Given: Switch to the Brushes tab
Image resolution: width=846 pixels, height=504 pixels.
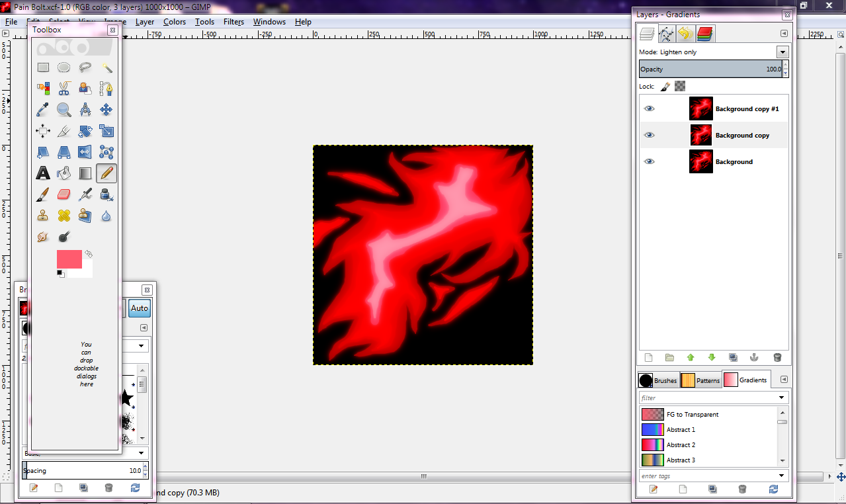Looking at the screenshot, I should click(658, 380).
